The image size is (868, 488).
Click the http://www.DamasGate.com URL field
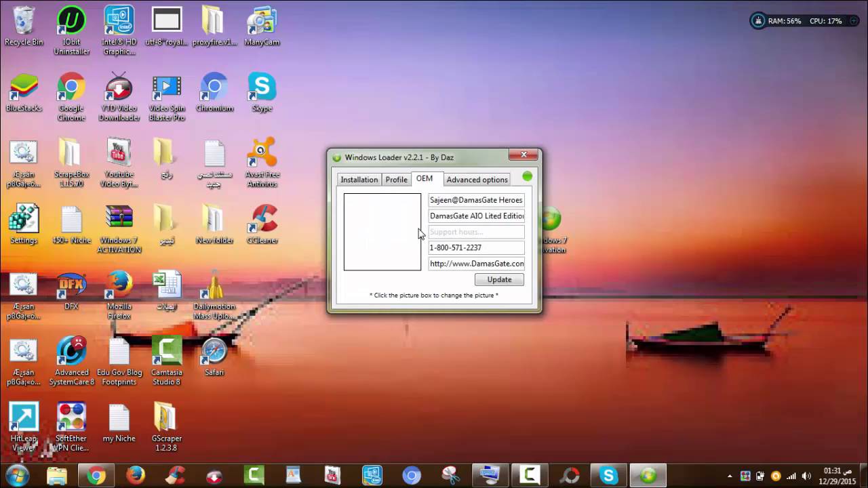(x=476, y=264)
